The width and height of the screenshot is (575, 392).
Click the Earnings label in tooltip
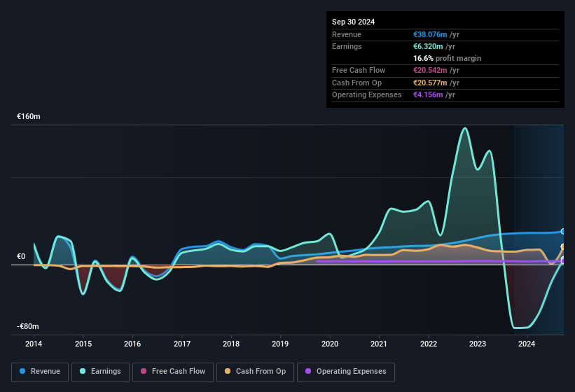coord(347,46)
